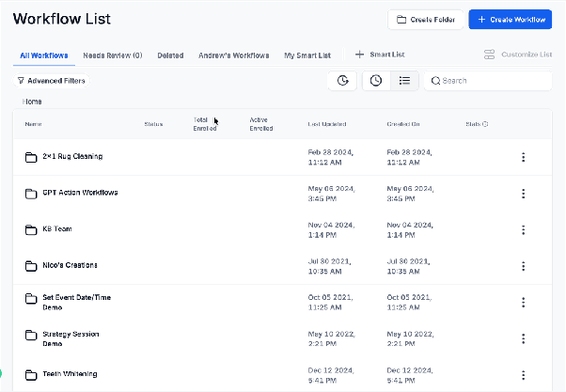The width and height of the screenshot is (566, 392).
Task: Open the GPT Action Workflows folder
Action: click(x=80, y=193)
